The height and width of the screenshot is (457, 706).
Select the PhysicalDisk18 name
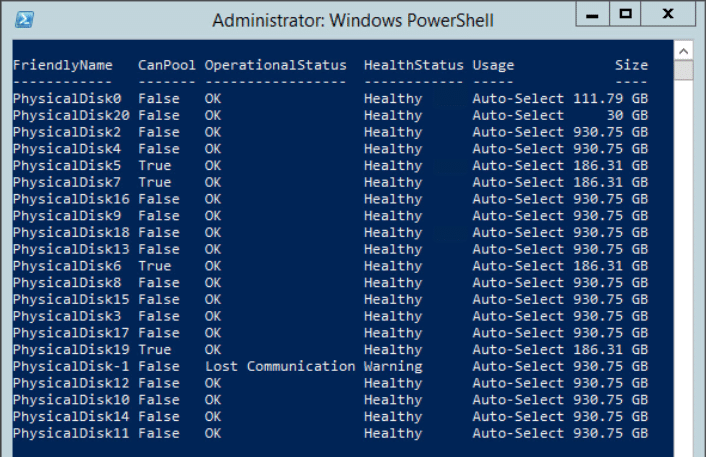71,233
